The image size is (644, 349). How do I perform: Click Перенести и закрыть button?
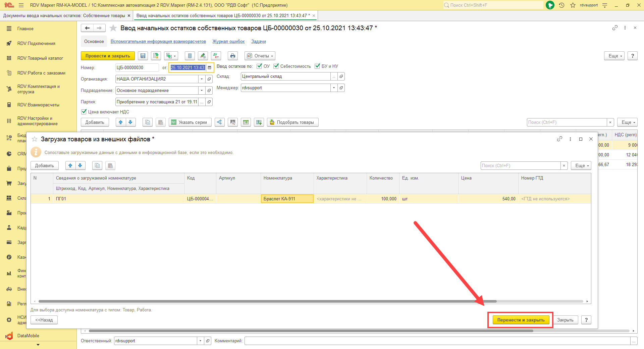[x=521, y=320]
